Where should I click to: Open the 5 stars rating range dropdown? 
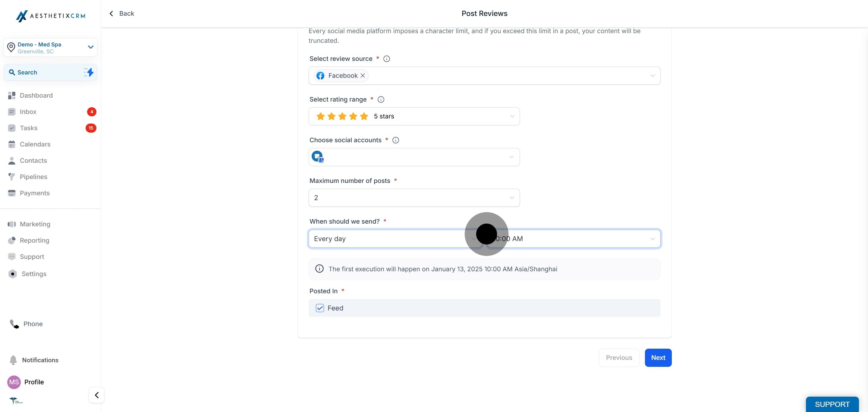414,116
